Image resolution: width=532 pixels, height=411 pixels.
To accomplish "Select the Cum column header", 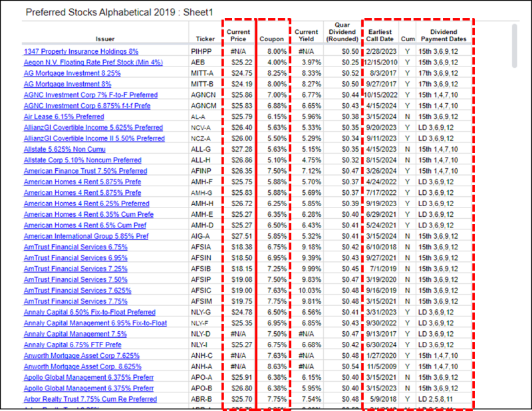I will click(408, 39).
